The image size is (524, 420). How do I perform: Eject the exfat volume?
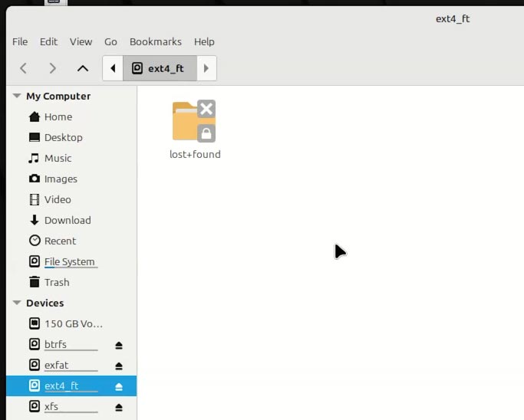pos(119,366)
